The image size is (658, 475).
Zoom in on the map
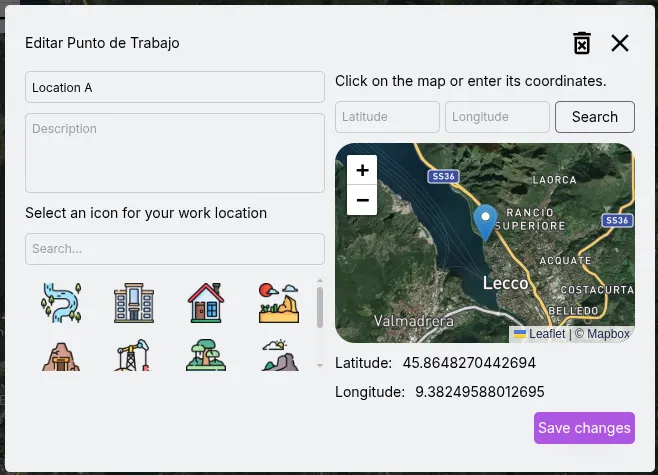click(x=362, y=170)
